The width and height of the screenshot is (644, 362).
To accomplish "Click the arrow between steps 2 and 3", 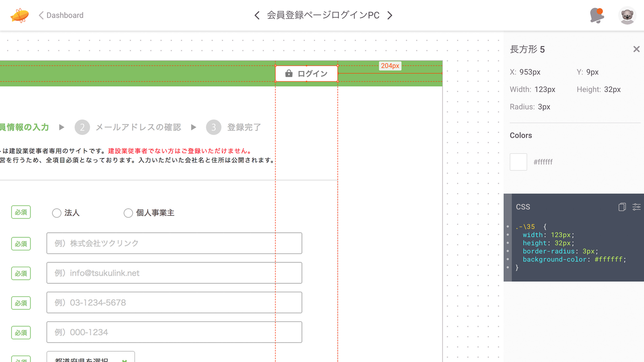I will pos(194,127).
